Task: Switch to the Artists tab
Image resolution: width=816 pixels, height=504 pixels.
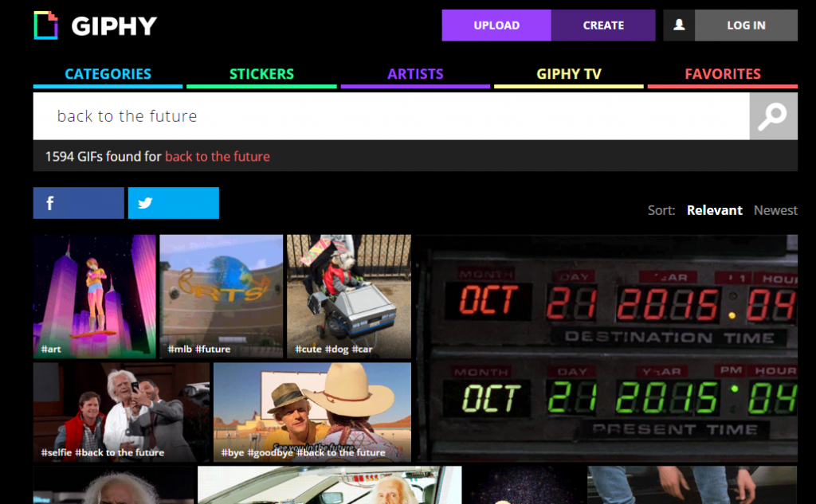Action: coord(415,74)
